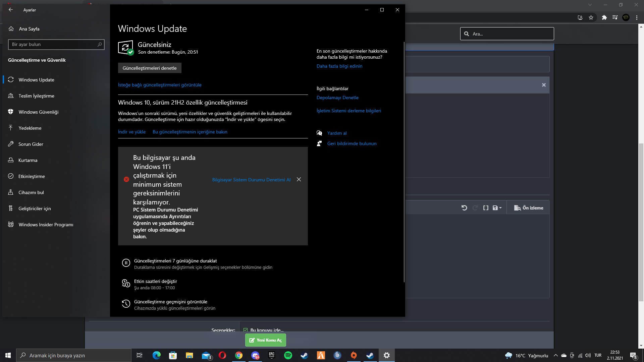Dismiss the Windows 11 requirements notice

[x=299, y=180]
